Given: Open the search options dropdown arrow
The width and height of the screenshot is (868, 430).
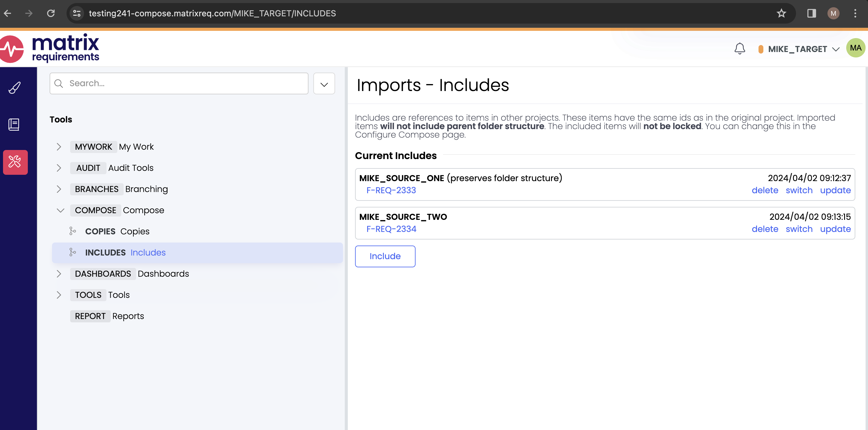Looking at the screenshot, I should coord(324,83).
